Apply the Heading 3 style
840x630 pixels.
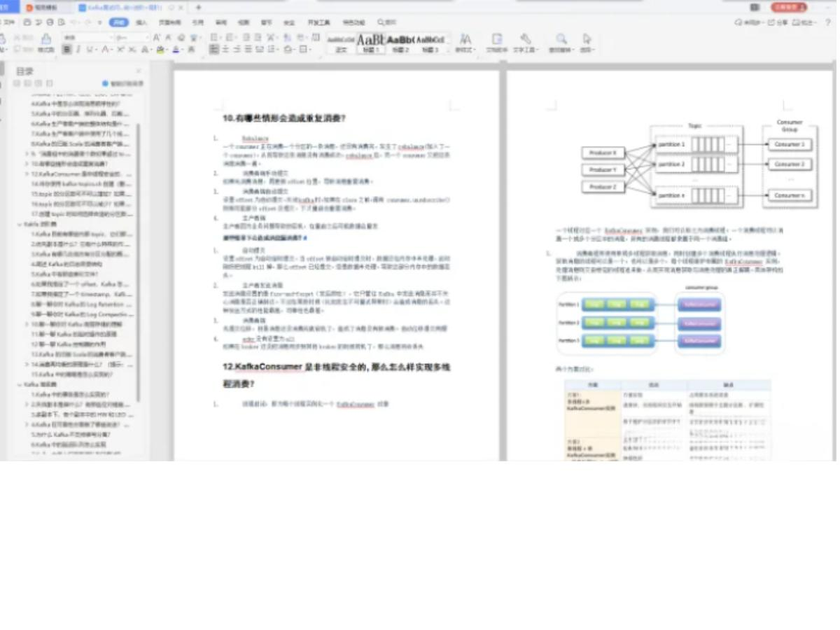(x=432, y=43)
